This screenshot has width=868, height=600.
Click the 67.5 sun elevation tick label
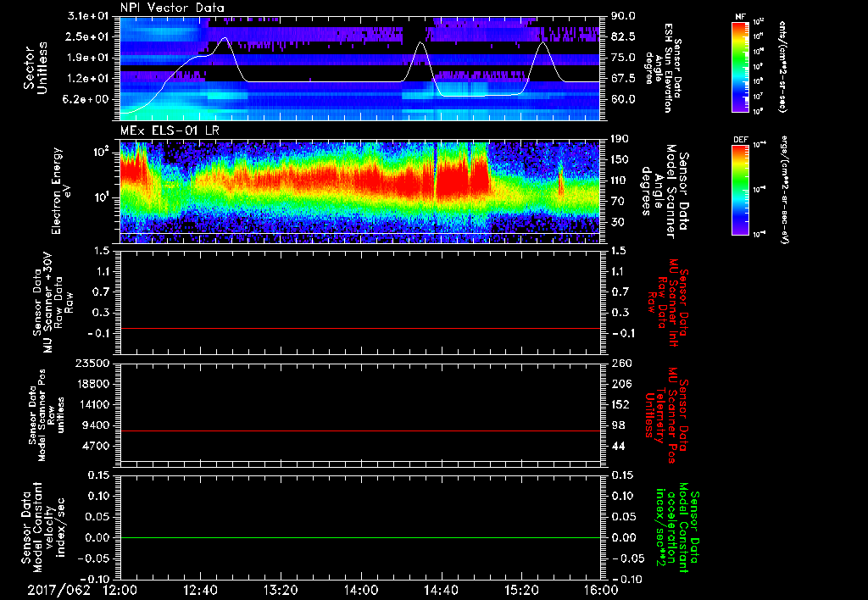[623, 79]
